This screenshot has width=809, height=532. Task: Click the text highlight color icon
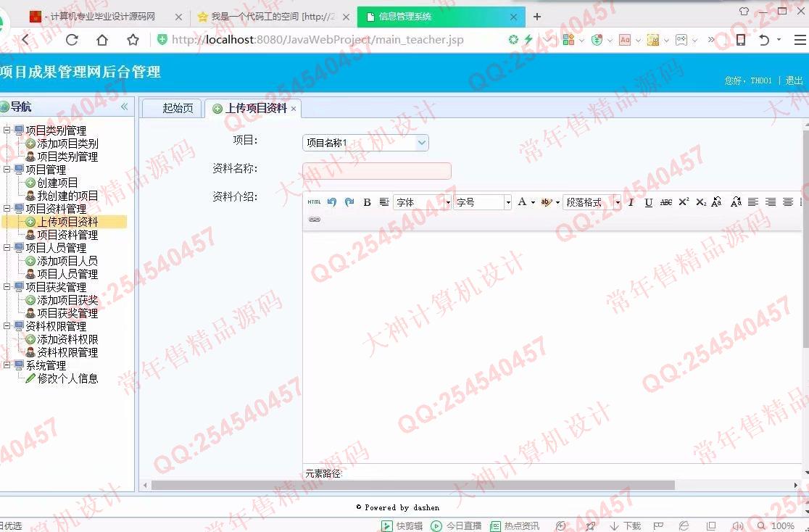click(547, 202)
